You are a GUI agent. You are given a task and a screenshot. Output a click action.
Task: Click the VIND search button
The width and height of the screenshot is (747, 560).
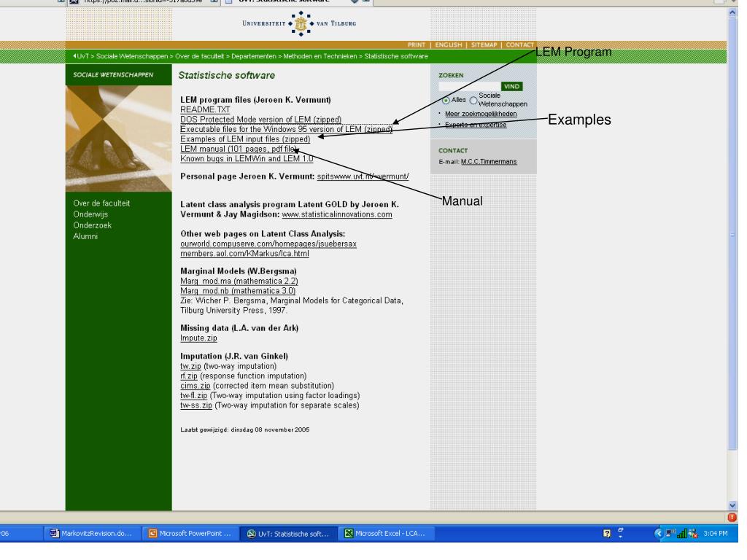tap(511, 86)
